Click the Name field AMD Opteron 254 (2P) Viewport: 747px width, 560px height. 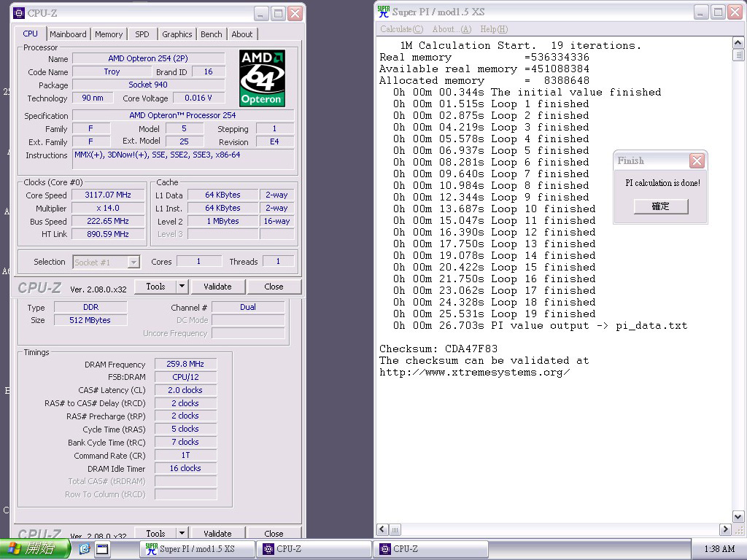pyautogui.click(x=148, y=58)
